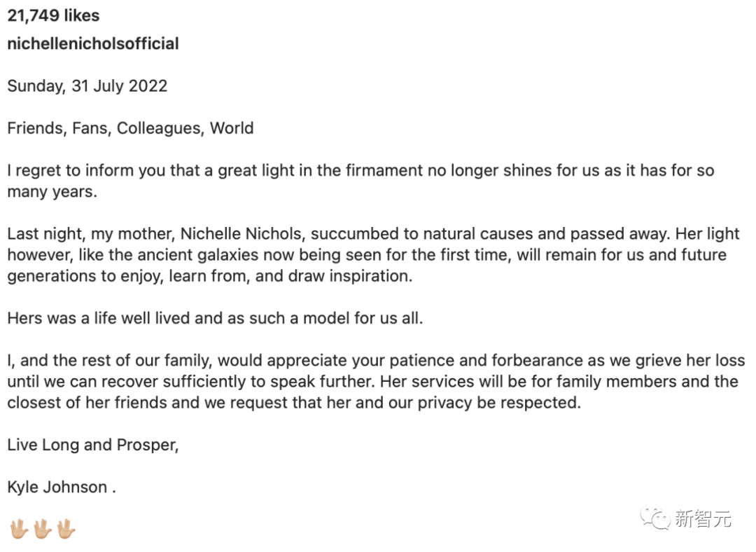Viewport: 756px width, 552px height.
Task: Open the nichellenicholsofficial profile
Action: point(93,43)
